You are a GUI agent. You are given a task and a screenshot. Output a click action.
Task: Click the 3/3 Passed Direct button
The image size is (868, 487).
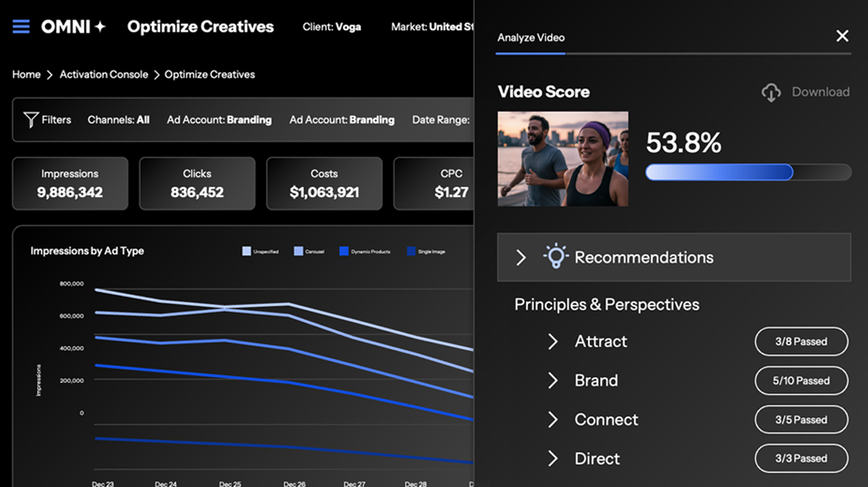point(801,458)
